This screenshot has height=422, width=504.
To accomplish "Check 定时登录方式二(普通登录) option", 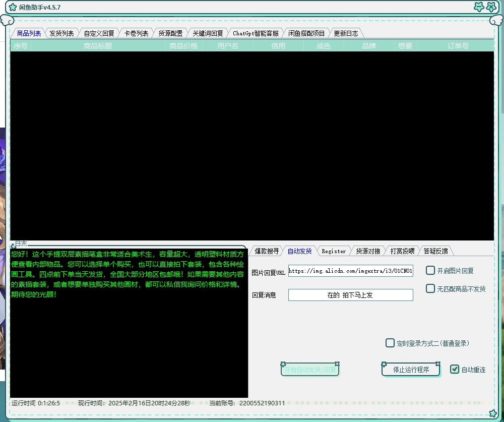I will 390,343.
